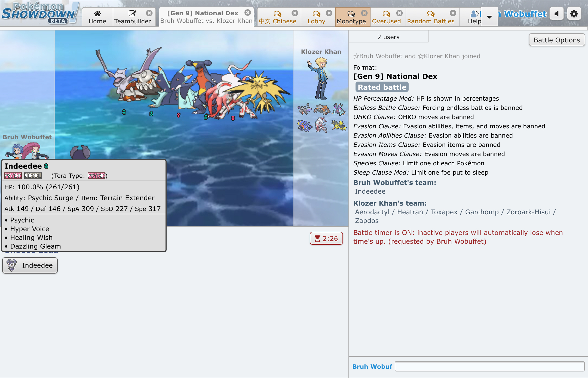Click the 'Species Clause' rule line

pos(419,163)
